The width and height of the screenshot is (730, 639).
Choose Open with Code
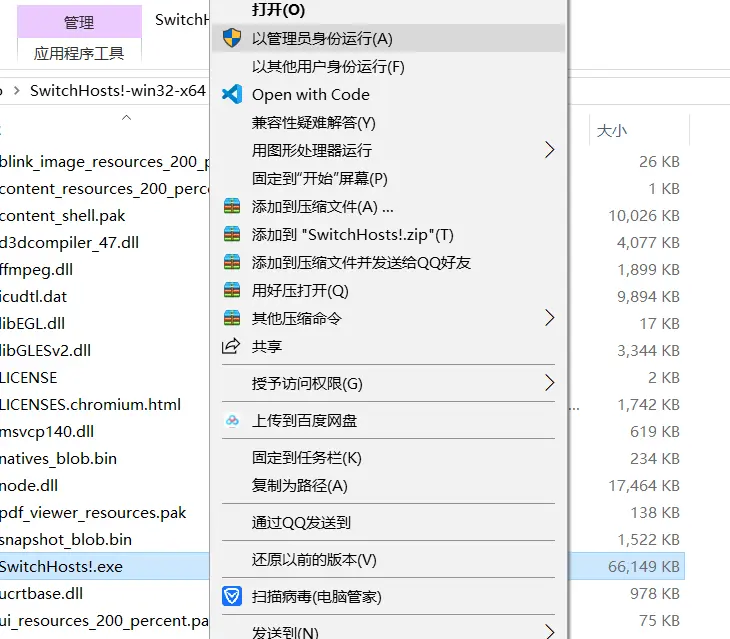387,94
